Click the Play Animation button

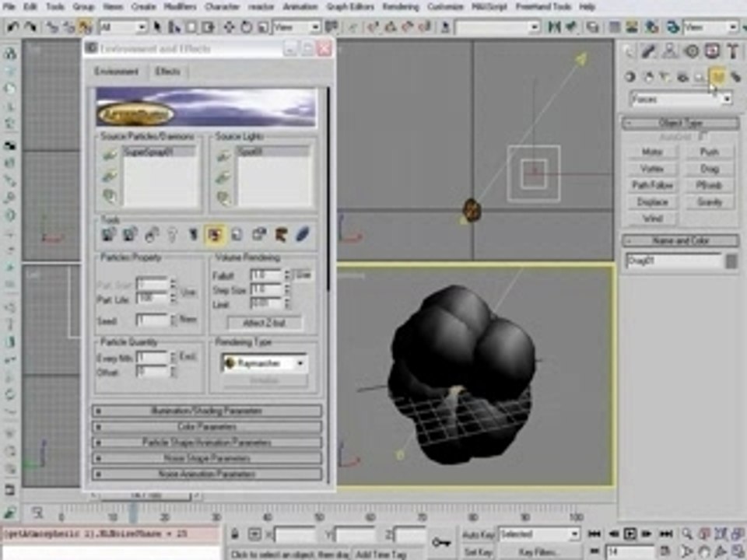click(630, 534)
